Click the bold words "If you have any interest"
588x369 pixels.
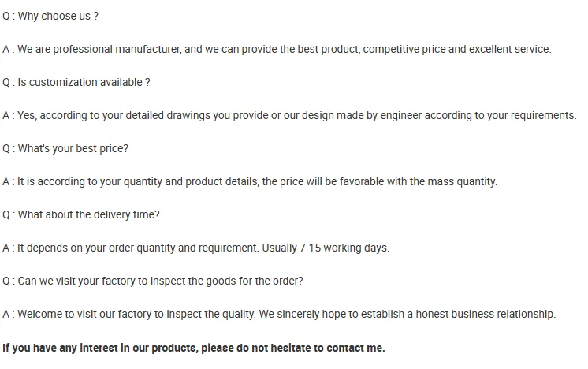pos(63,348)
